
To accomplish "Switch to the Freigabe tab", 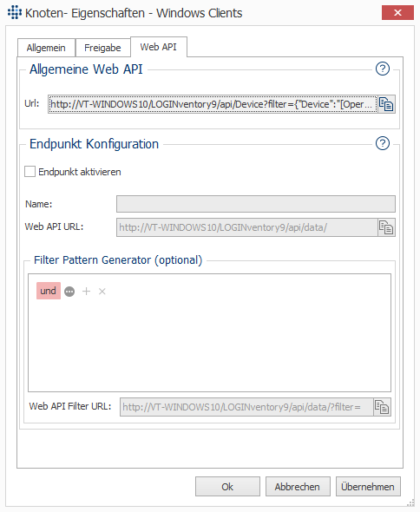I will point(102,48).
